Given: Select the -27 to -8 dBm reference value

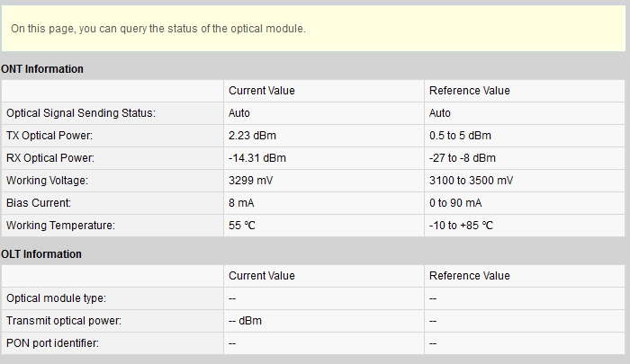Looking at the screenshot, I should (463, 158).
